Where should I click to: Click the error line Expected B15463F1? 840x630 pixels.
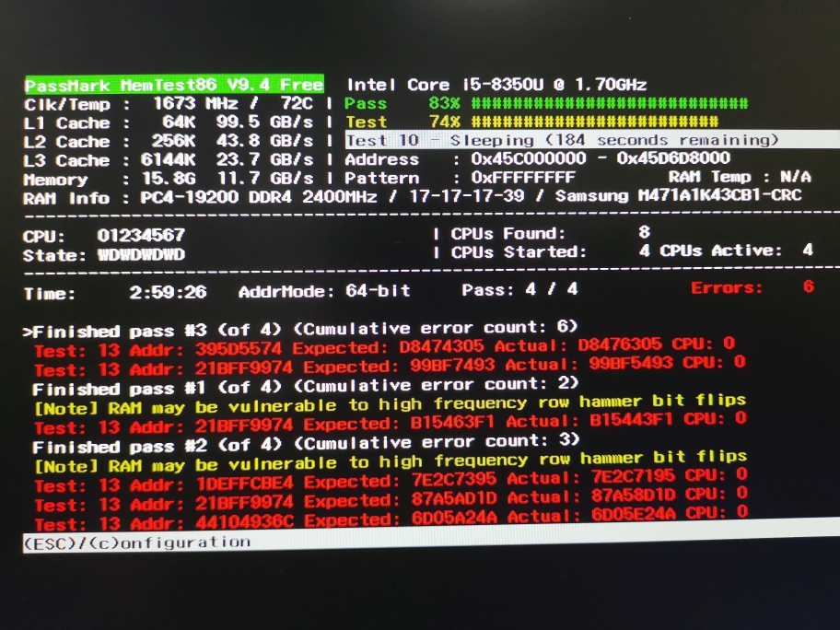391,423
